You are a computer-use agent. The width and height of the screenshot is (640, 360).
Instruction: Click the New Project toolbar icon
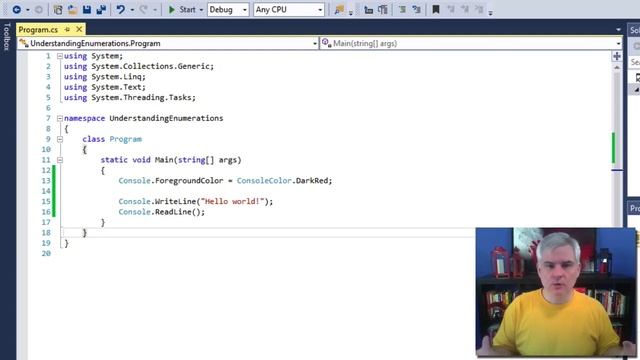tap(58, 9)
